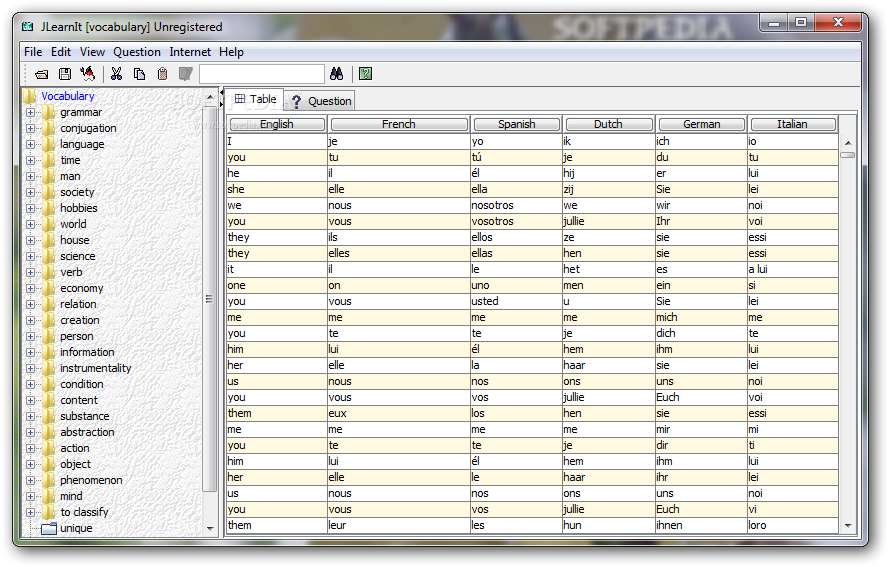This screenshot has height=567, width=889.
Task: Expand the person tree node
Action: 31,336
